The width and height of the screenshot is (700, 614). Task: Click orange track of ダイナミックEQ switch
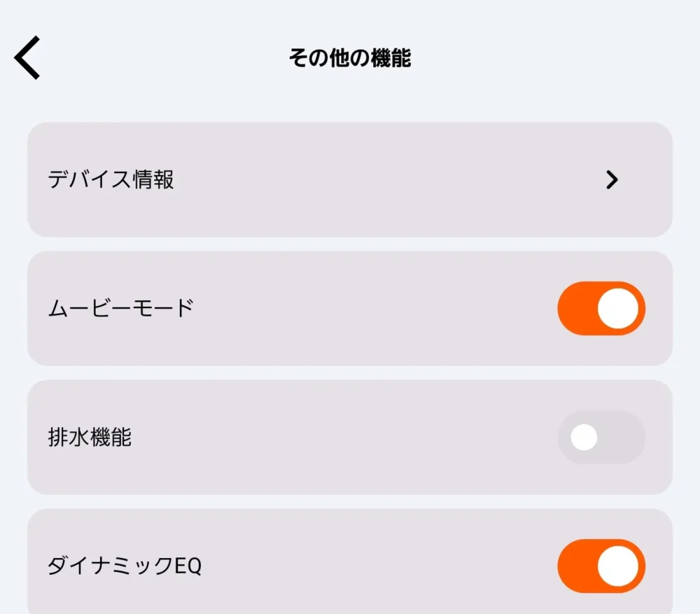click(575, 566)
